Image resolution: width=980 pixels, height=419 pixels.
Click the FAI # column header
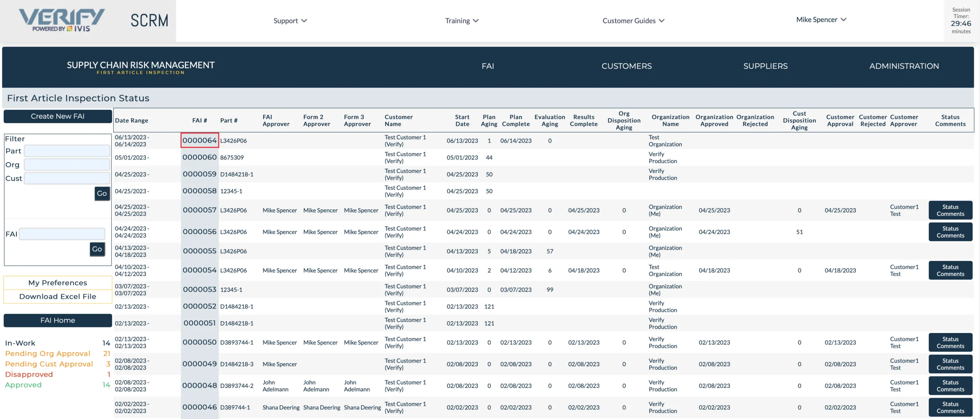coord(199,121)
